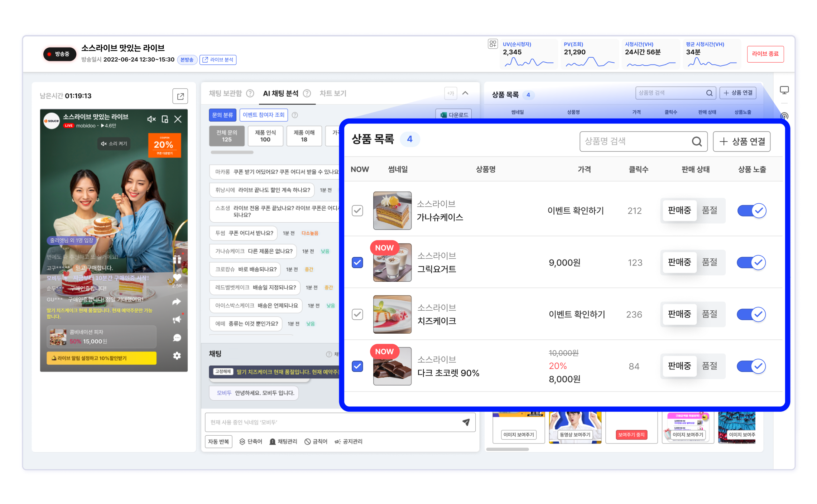
Task: Switch to AI 채팅 분석 tab
Action: click(x=280, y=93)
